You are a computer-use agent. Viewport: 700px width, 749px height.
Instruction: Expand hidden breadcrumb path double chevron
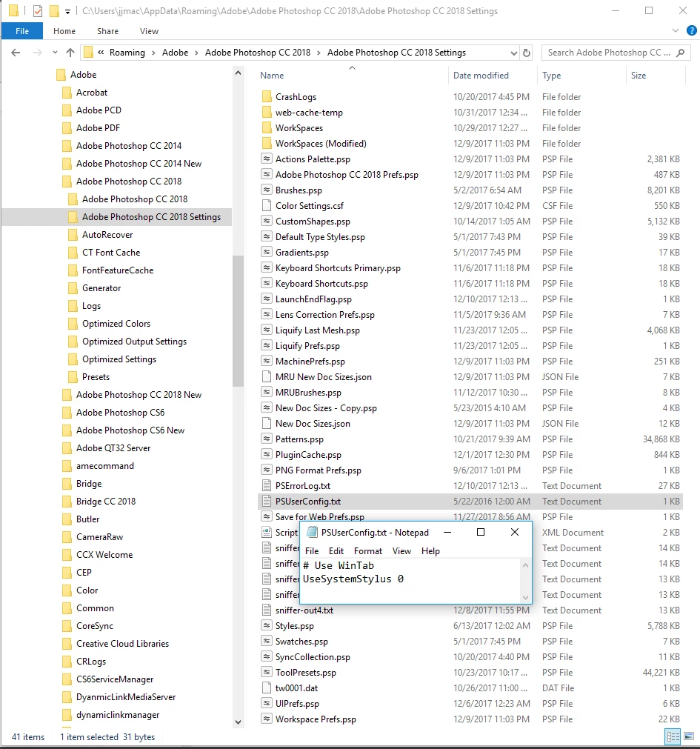tap(101, 53)
